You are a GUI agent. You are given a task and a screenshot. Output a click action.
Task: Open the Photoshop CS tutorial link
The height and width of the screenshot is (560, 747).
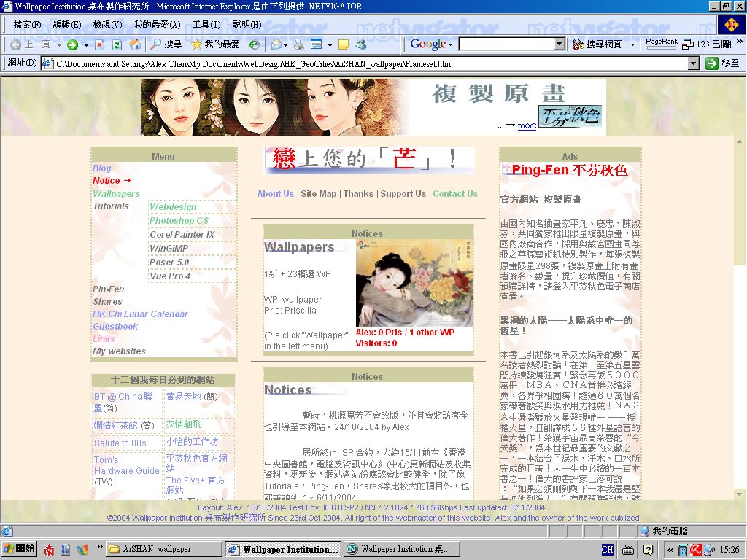(179, 220)
